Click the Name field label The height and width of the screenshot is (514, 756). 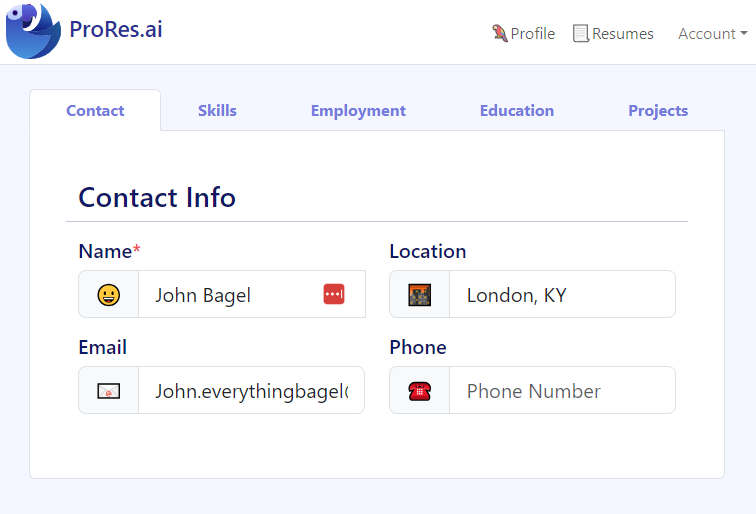109,251
